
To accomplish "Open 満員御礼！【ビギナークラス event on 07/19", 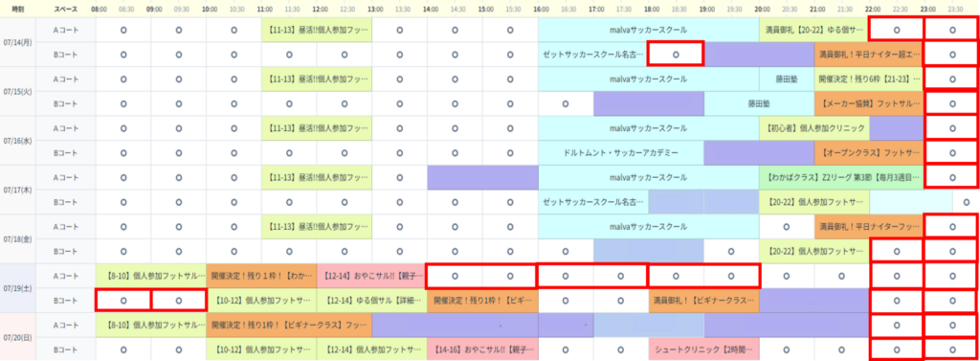I will tap(703, 301).
